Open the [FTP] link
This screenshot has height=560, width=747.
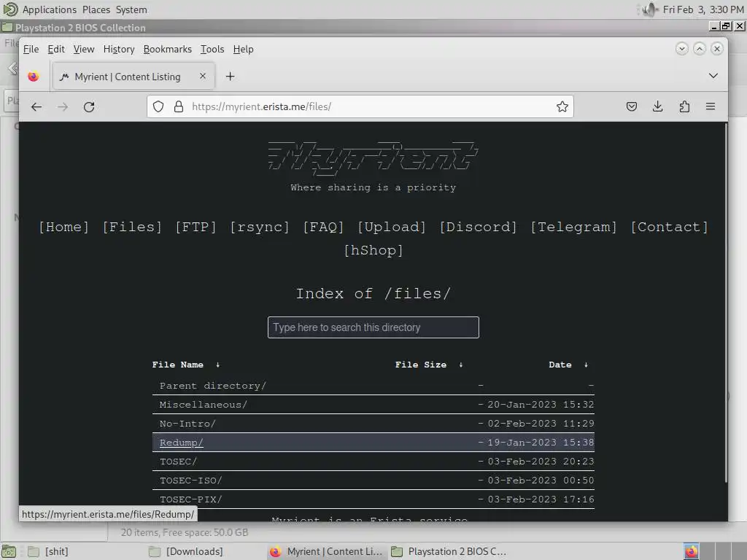[196, 227]
